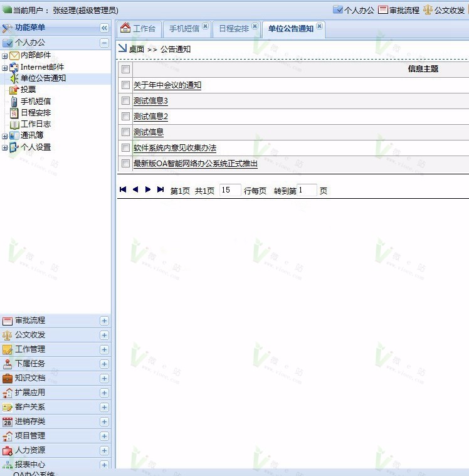Open 最新版OA智能网络办公系统正式推出 link
The height and width of the screenshot is (476, 469).
[196, 164]
